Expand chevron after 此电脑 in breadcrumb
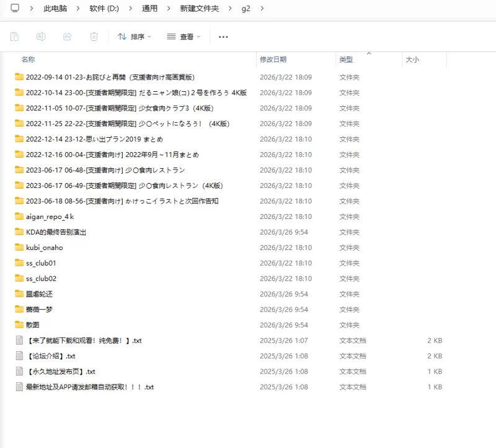The height and width of the screenshot is (448, 496). 78,9
